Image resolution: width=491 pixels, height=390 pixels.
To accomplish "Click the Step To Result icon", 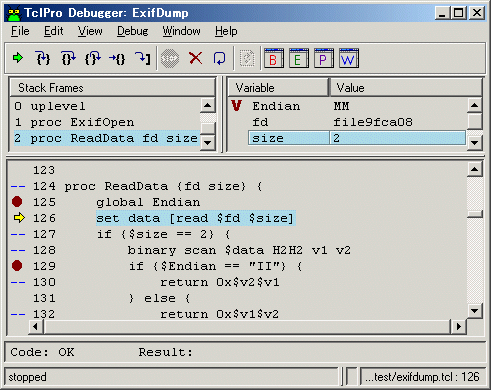I will pos(143,58).
